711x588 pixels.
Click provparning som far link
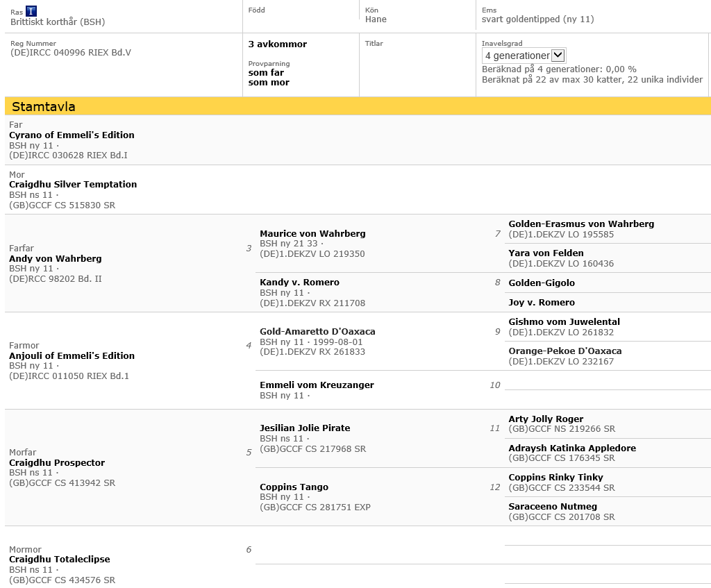coord(266,72)
